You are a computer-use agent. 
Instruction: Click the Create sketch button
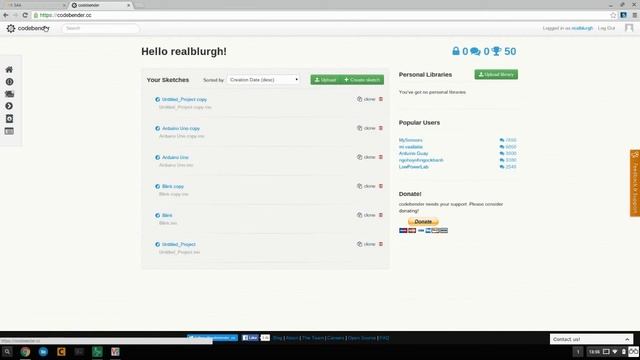(362, 80)
